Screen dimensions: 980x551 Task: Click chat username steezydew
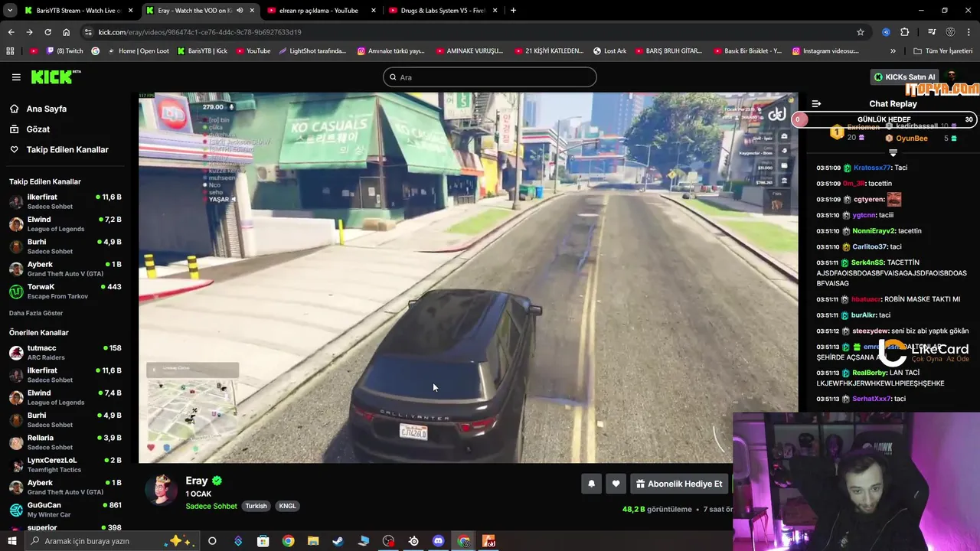point(871,331)
